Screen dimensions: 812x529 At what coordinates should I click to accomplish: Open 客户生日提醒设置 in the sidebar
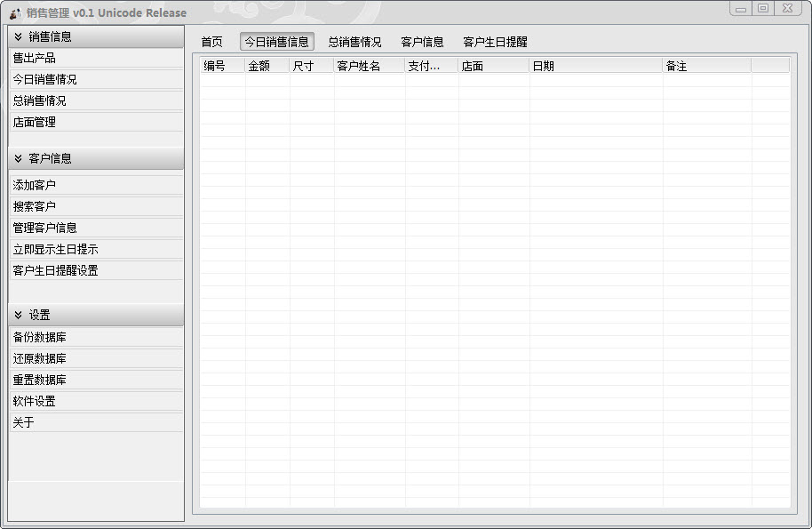[55, 271]
